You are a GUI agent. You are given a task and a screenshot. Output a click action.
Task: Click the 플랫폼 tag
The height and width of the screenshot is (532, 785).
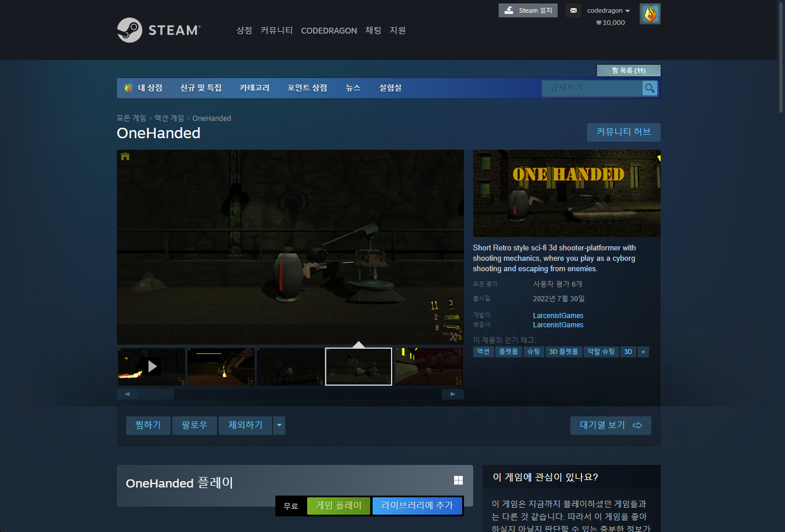click(x=508, y=352)
